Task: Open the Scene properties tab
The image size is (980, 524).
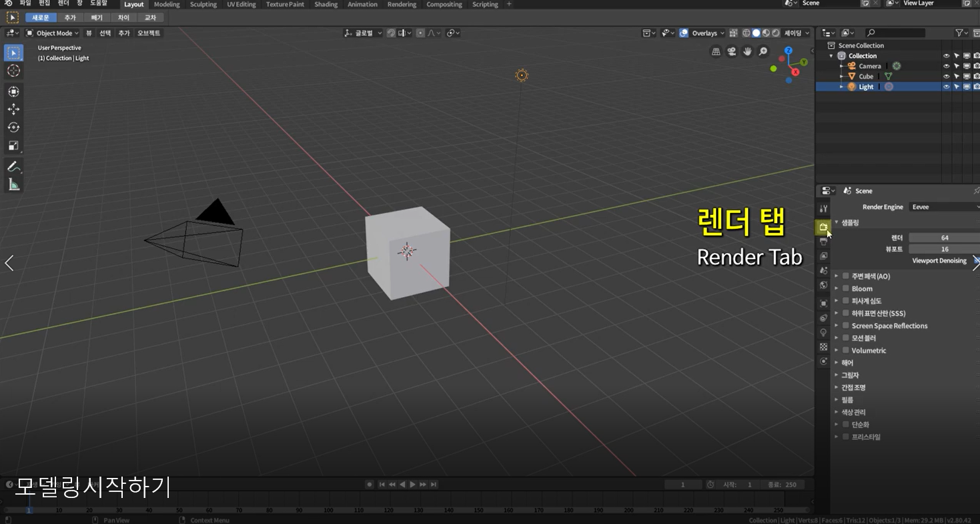Action: [x=823, y=270]
